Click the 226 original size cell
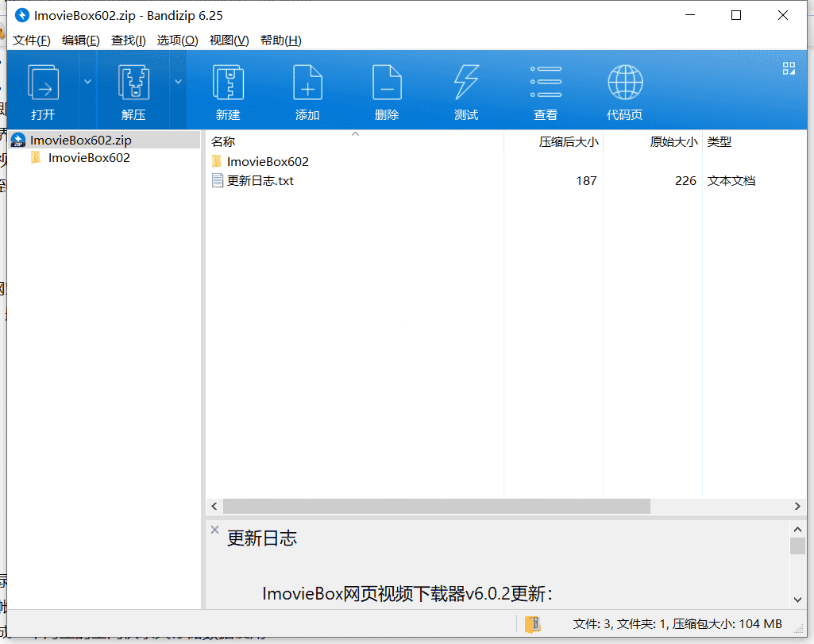This screenshot has height=644, width=814. (685, 180)
